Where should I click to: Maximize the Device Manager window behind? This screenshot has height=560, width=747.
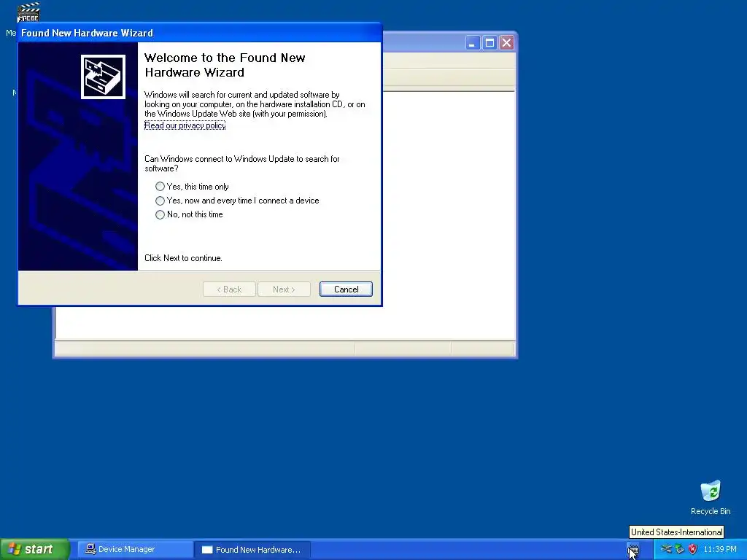(489, 43)
